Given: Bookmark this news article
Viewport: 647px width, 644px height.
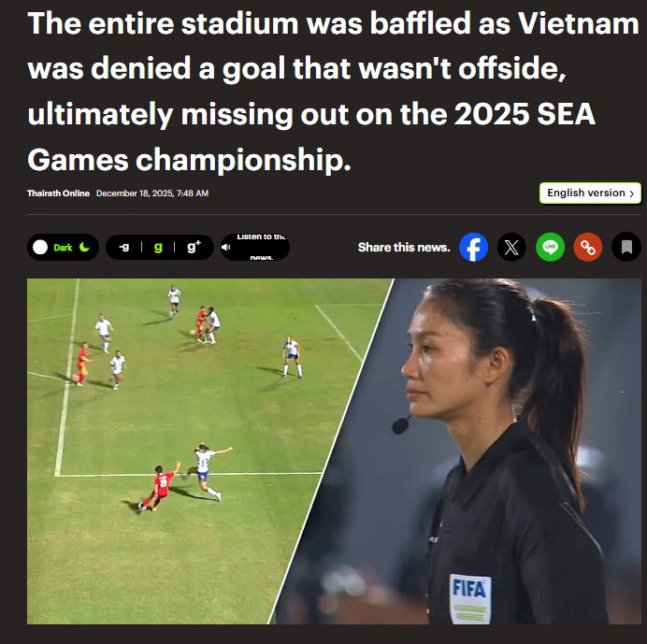Looking at the screenshot, I should click(626, 247).
